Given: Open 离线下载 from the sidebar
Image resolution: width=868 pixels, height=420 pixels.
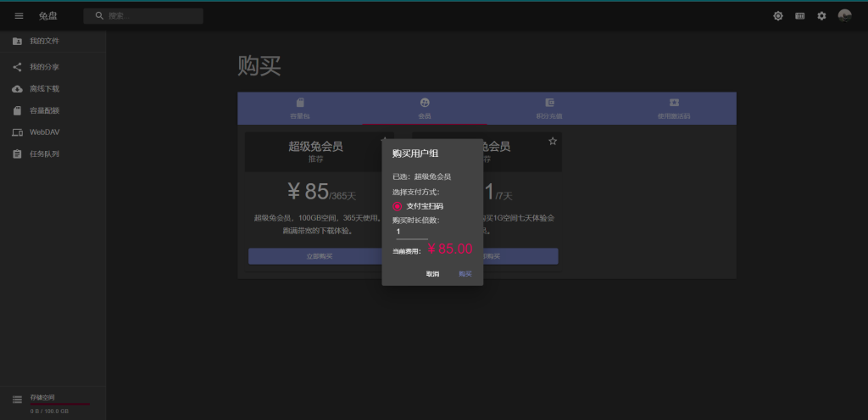Looking at the screenshot, I should [x=44, y=89].
